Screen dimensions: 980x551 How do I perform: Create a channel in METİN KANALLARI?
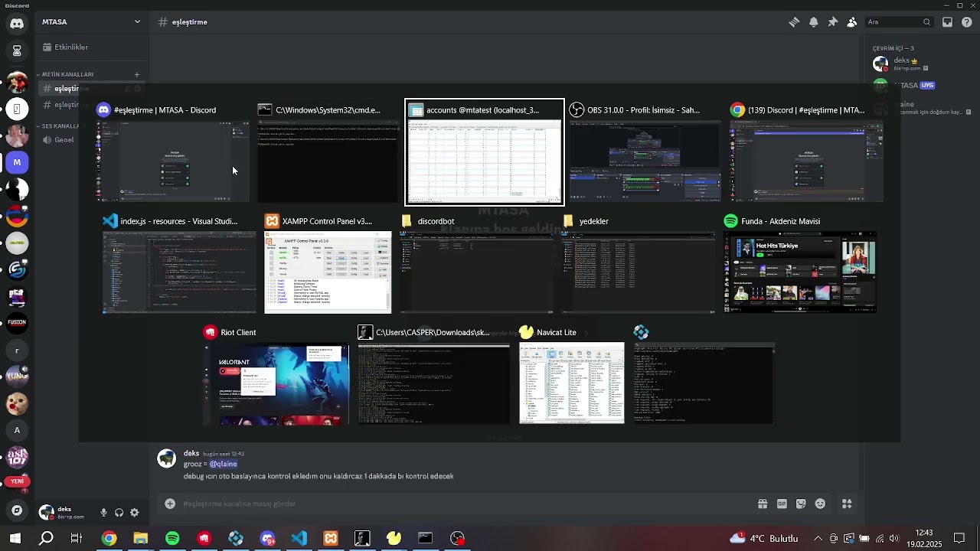pyautogui.click(x=137, y=74)
